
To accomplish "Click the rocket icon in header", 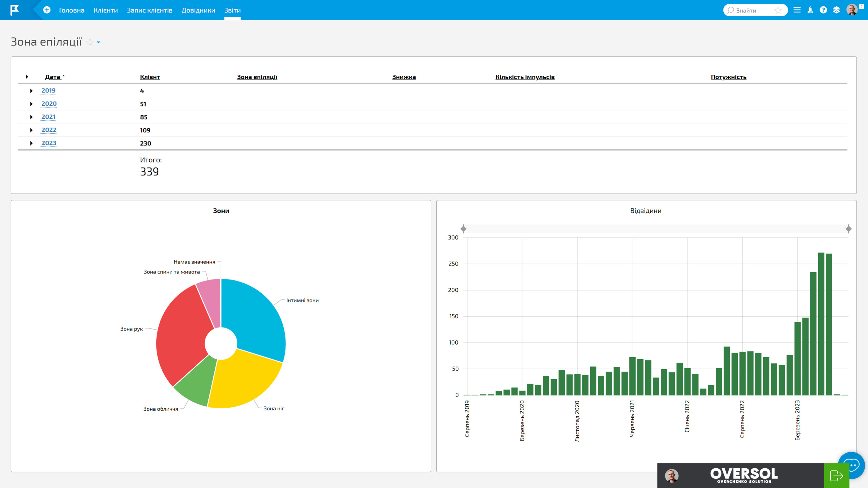I will tap(810, 10).
